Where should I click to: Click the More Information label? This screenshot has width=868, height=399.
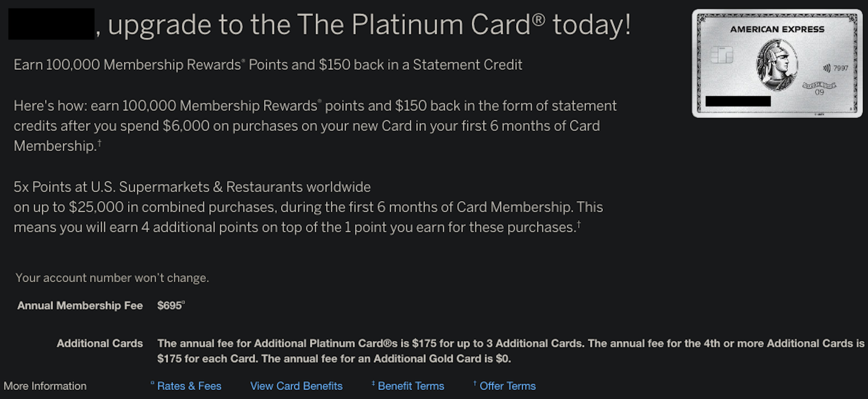(x=45, y=386)
